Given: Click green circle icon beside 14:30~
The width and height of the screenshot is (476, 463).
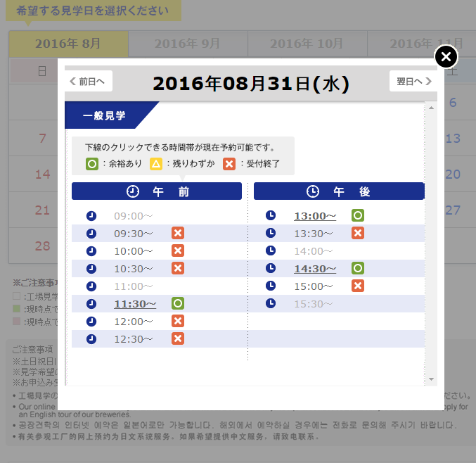Looking at the screenshot, I should pos(358,268).
